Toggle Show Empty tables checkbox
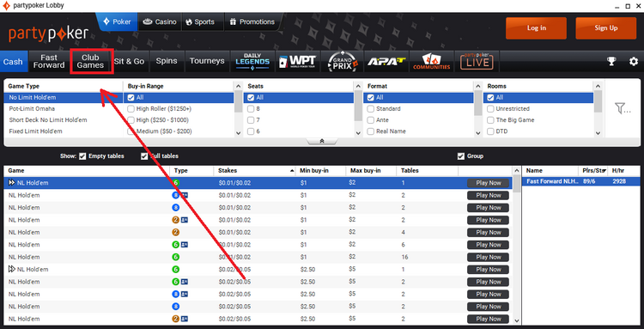The image size is (644, 329). click(x=82, y=156)
